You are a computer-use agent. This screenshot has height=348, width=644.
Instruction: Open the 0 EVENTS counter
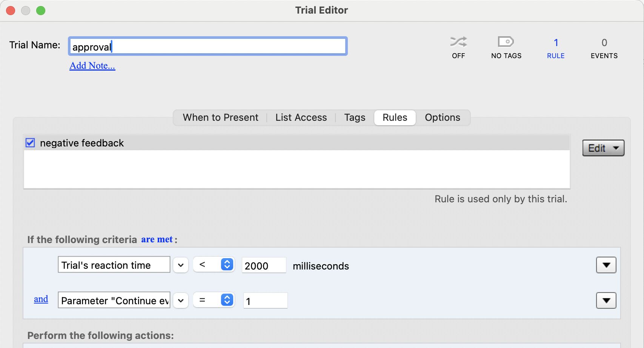click(604, 48)
